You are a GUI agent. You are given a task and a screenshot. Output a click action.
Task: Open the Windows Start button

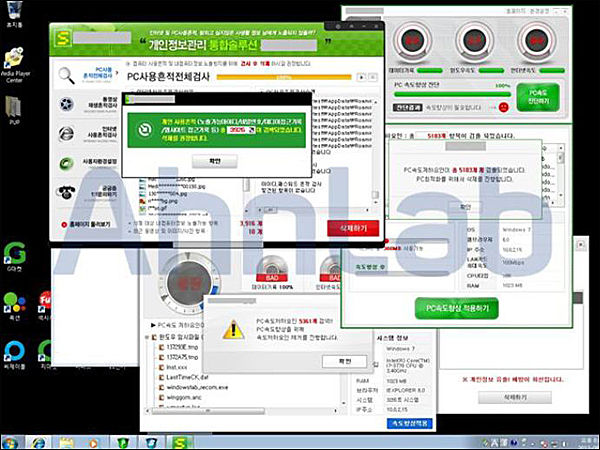pyautogui.click(x=10, y=443)
